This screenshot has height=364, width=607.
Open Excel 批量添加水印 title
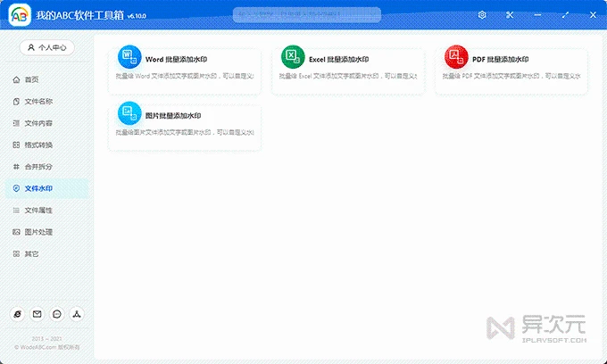(x=338, y=60)
